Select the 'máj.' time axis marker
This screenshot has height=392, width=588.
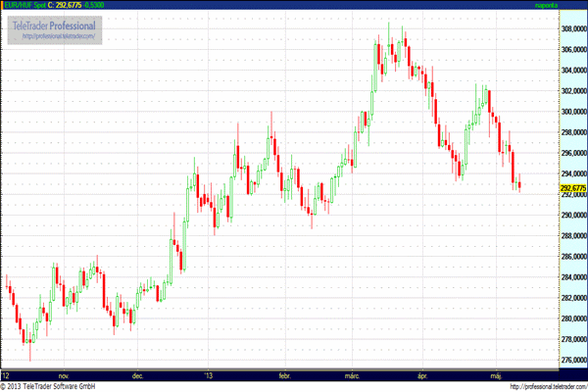pos(496,374)
